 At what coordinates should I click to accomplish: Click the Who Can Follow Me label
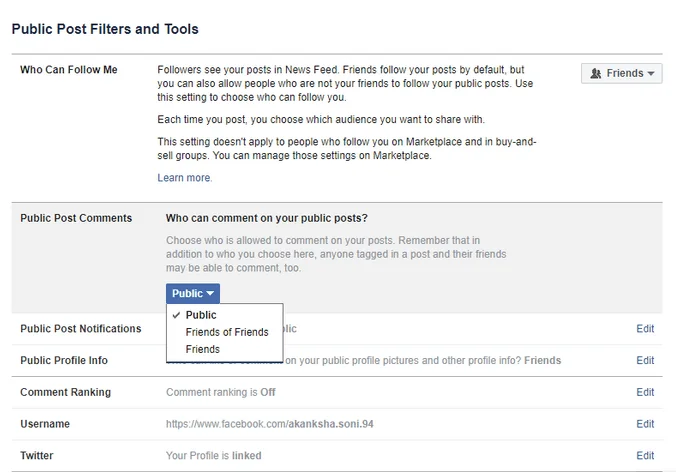pos(67,70)
